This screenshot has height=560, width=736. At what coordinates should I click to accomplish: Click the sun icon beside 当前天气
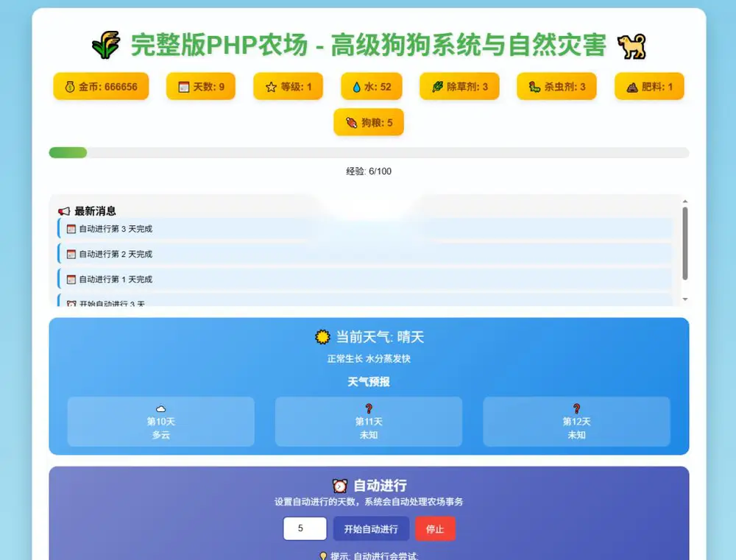tap(322, 337)
